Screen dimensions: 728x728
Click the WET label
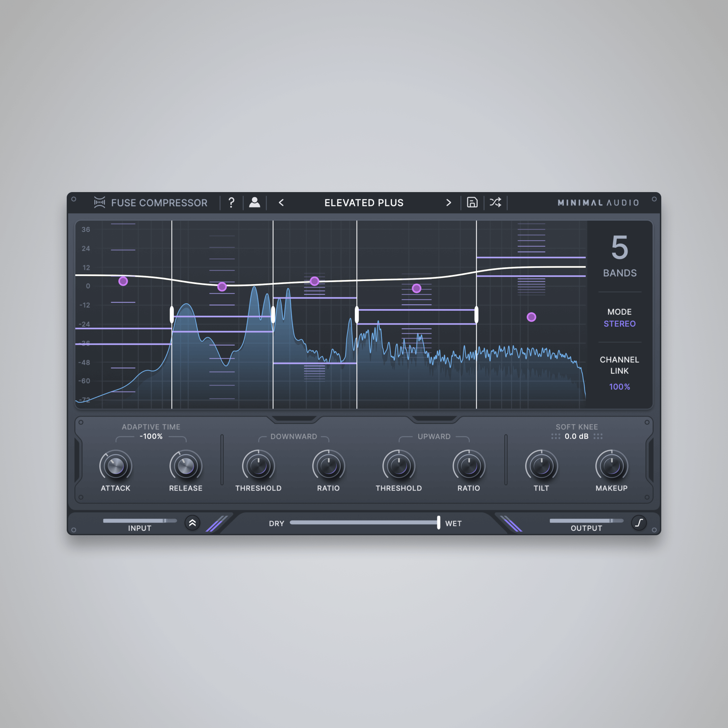453,523
